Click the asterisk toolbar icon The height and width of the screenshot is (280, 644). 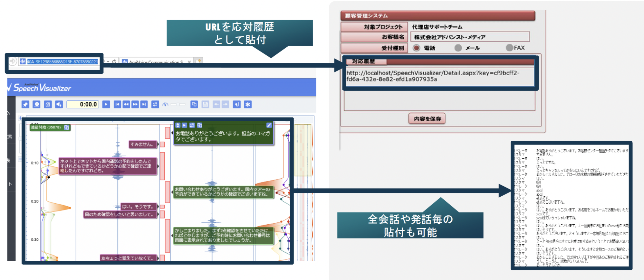point(248,104)
